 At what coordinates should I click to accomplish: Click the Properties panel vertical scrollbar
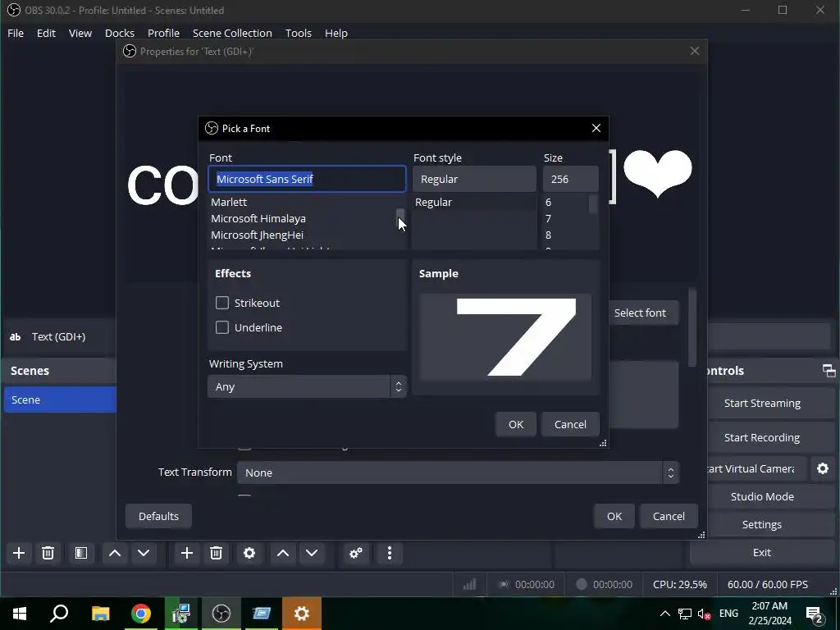click(692, 328)
